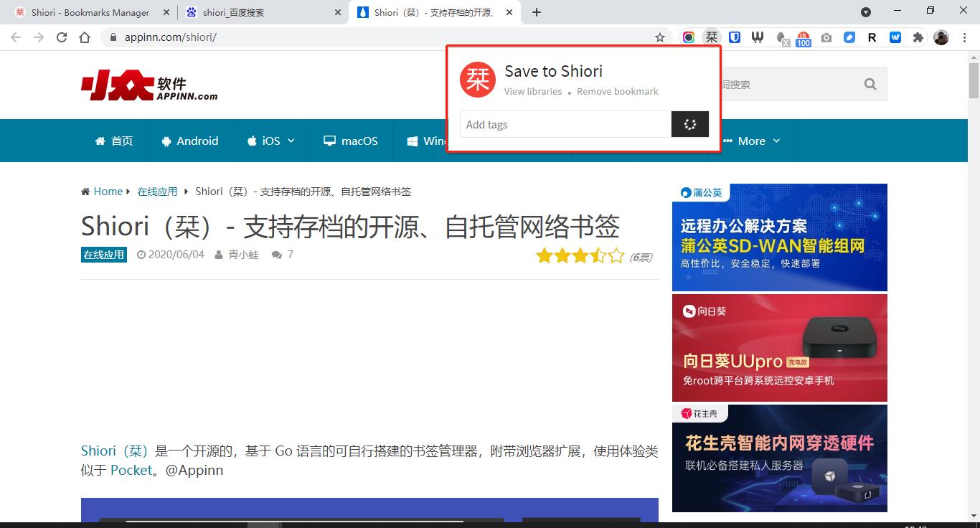The height and width of the screenshot is (528, 980).
Task: Click the Shiori extension icon in the toolbar
Action: [712, 37]
